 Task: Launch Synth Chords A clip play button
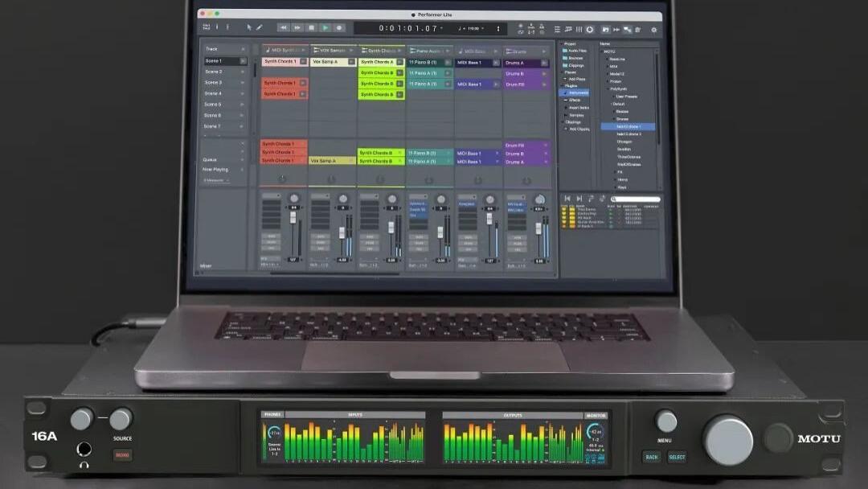tap(399, 62)
